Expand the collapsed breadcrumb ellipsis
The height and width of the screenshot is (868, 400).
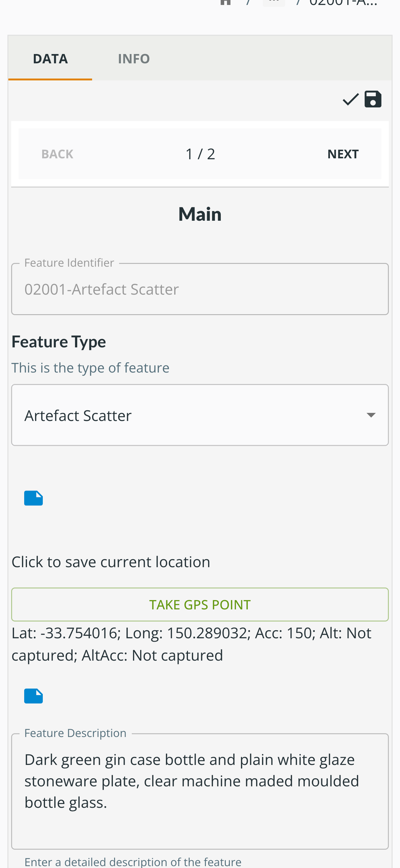click(274, 2)
